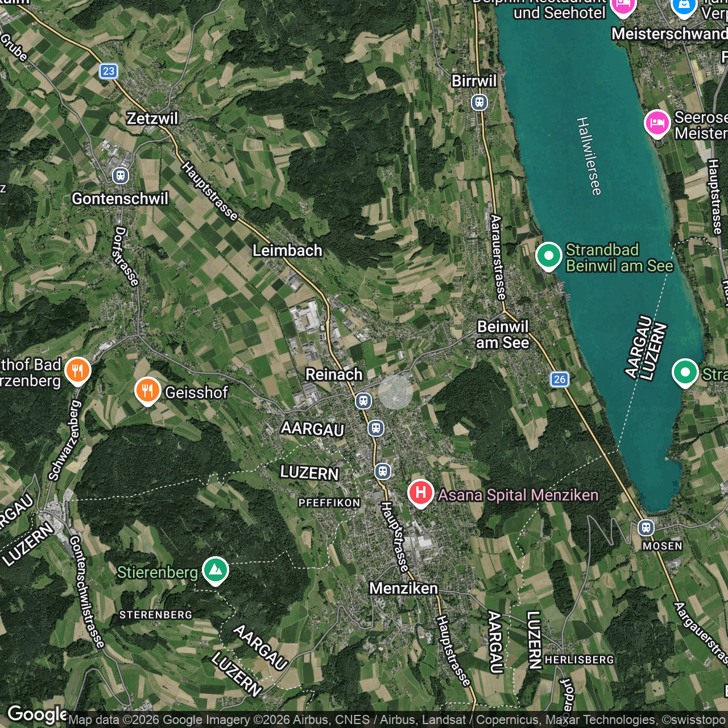The image size is (728, 728).
Task: Click the Reinach train station icon beside label
Action: (363, 401)
